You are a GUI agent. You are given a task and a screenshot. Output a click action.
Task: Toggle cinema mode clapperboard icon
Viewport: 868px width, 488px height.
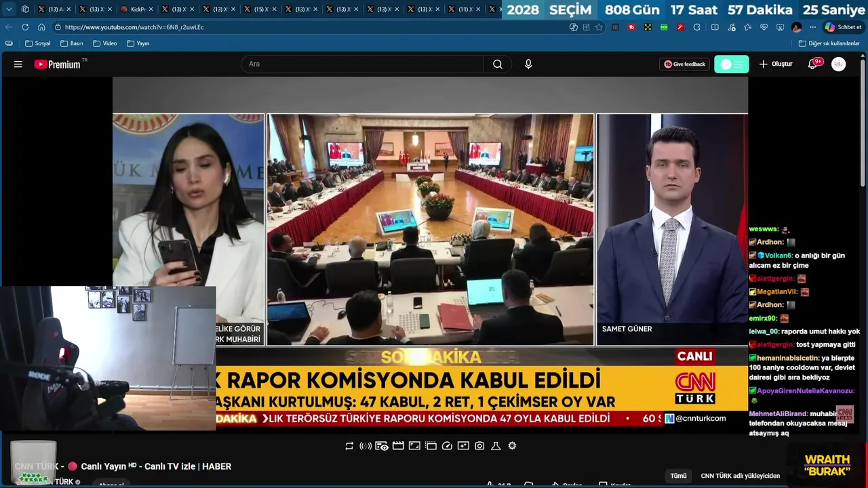398,446
